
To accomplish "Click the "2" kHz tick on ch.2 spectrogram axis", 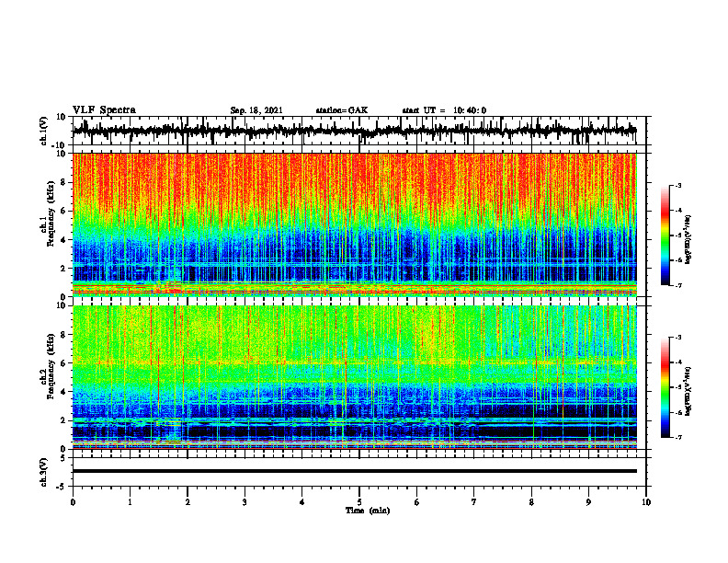I will 63,420.
